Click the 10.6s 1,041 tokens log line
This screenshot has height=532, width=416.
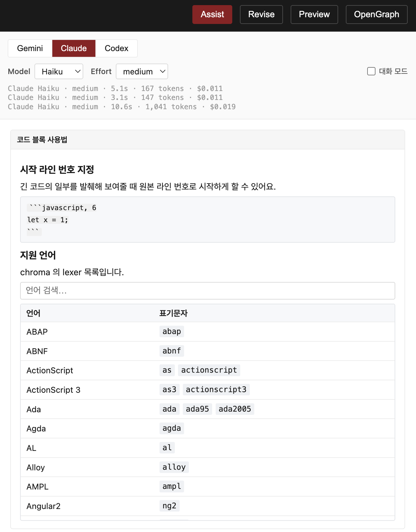point(122,107)
